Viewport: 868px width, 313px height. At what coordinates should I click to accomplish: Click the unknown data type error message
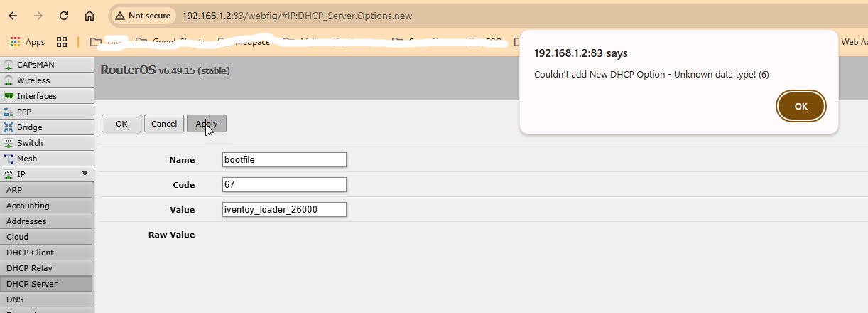(651, 74)
